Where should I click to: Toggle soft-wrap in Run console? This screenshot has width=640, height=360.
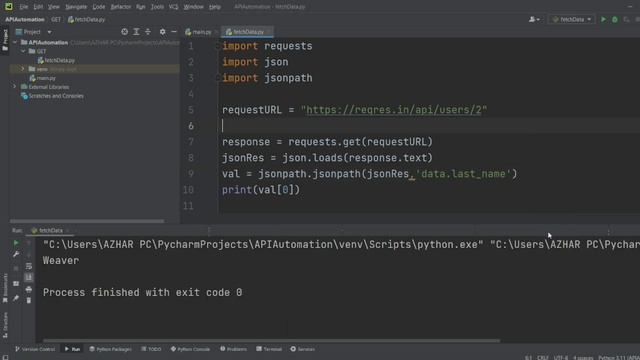[29, 266]
